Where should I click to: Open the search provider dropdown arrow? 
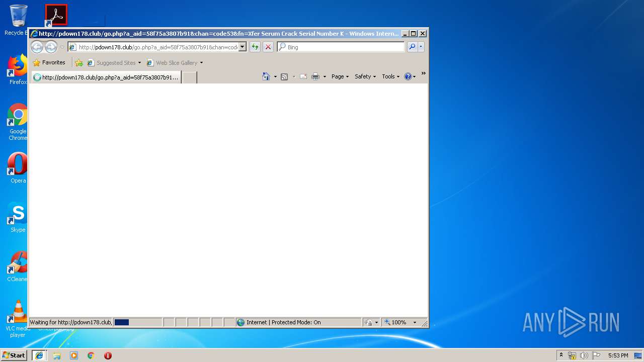421,47
